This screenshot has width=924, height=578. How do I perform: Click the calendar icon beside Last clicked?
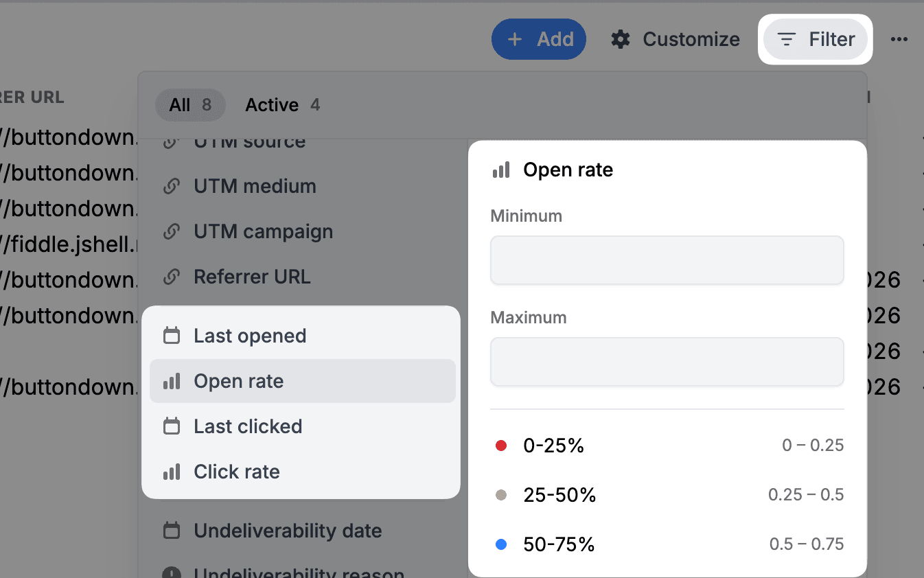tap(170, 426)
